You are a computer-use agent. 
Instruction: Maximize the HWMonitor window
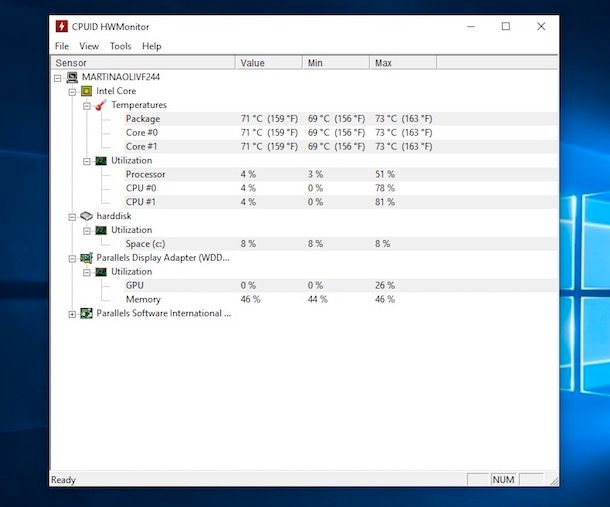pyautogui.click(x=506, y=26)
